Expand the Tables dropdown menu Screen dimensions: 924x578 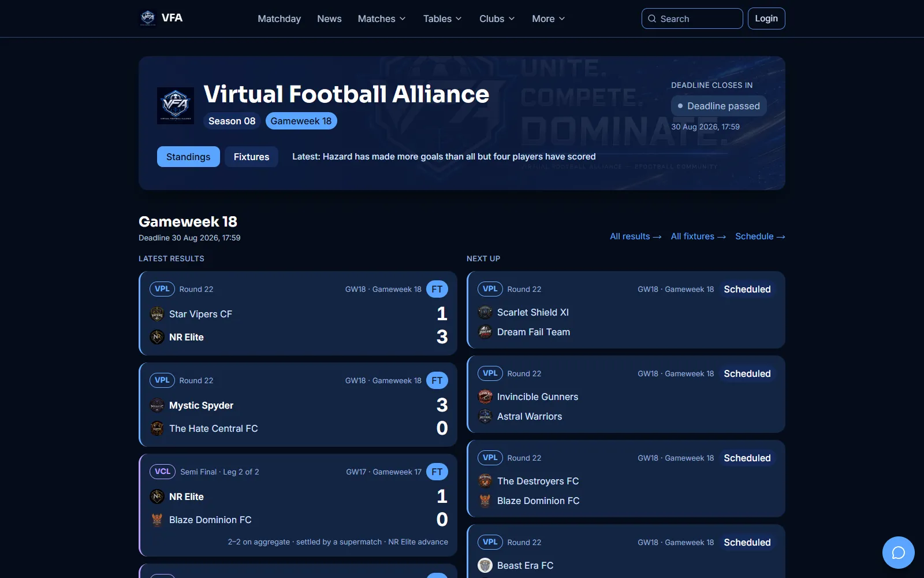(x=442, y=18)
